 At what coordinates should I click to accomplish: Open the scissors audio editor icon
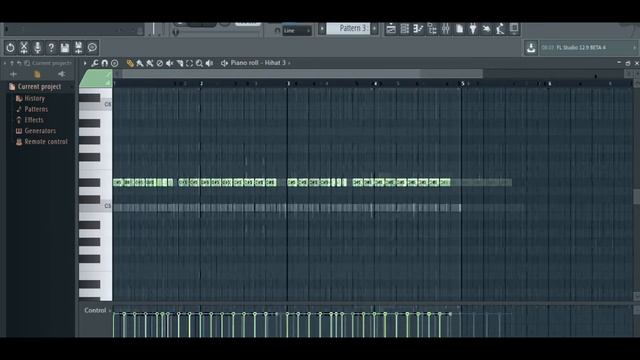(24, 48)
